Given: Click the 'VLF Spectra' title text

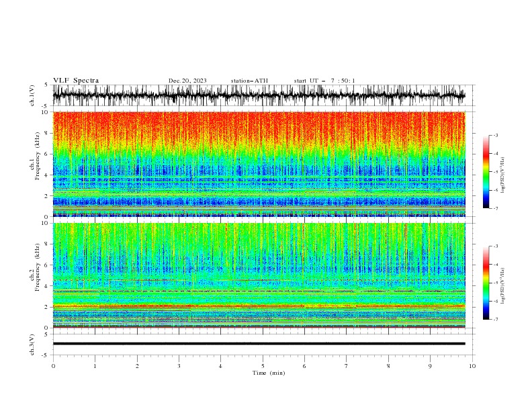Looking at the screenshot, I should click(76, 81).
